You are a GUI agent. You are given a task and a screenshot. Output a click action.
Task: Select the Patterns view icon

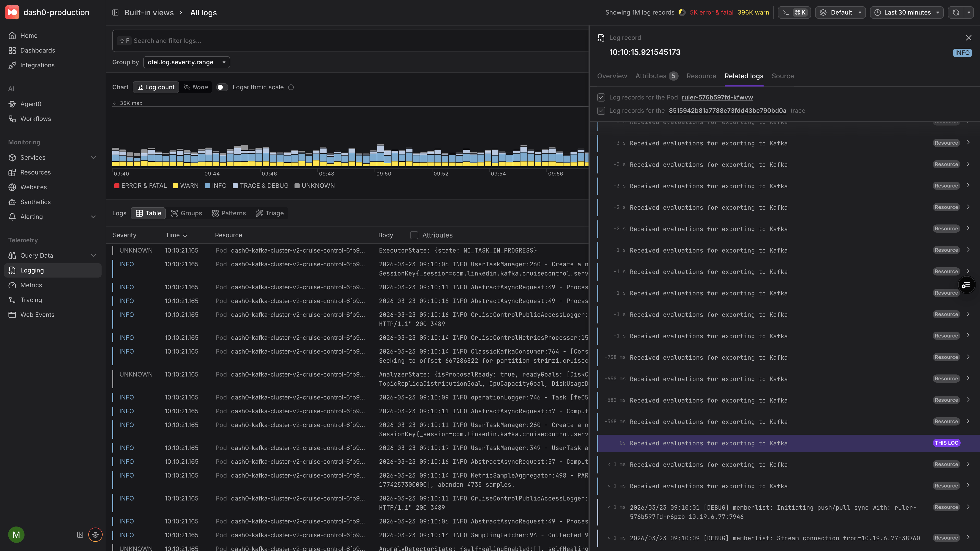tap(215, 213)
